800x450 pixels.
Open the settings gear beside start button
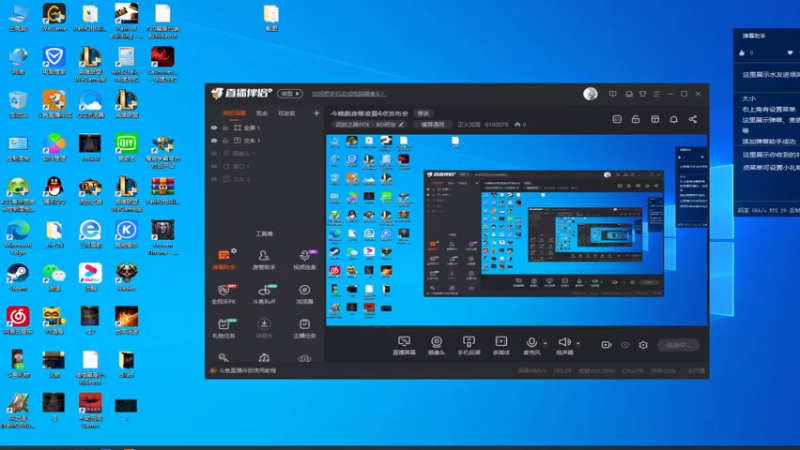[x=643, y=345]
